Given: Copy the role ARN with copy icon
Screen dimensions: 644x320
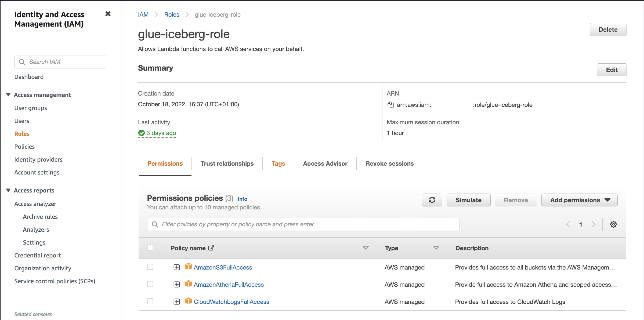Looking at the screenshot, I should coord(390,105).
